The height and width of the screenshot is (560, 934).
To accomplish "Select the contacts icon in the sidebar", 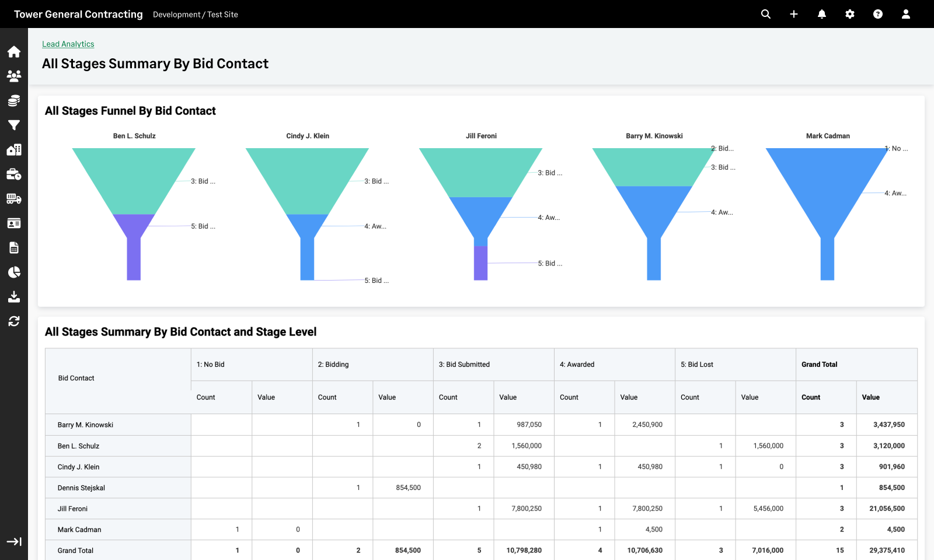I will pos(13,75).
